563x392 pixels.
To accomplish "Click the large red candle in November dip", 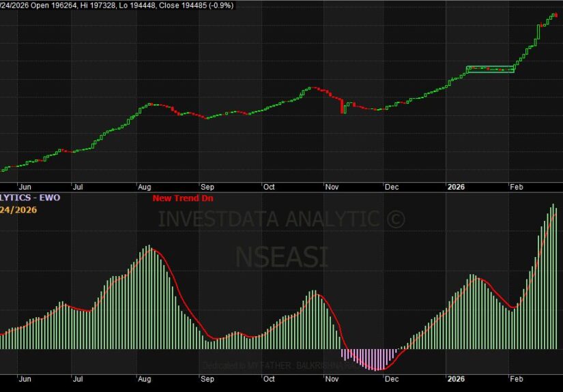I will tap(342, 105).
